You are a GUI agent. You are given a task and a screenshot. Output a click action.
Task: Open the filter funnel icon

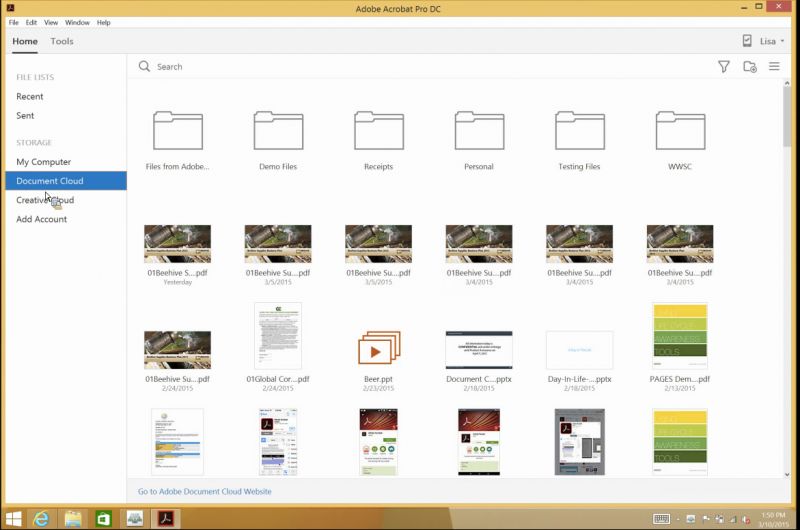(x=723, y=66)
